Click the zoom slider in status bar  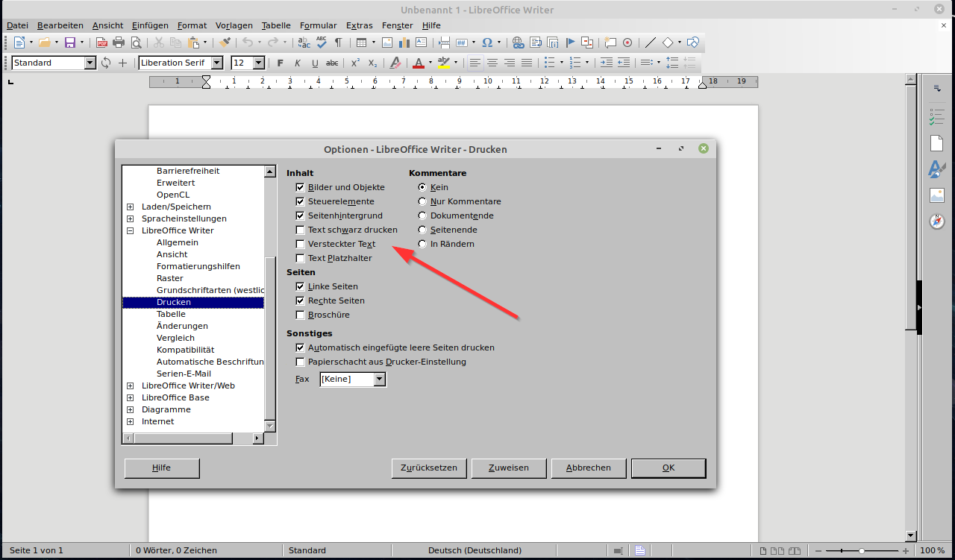(x=862, y=550)
